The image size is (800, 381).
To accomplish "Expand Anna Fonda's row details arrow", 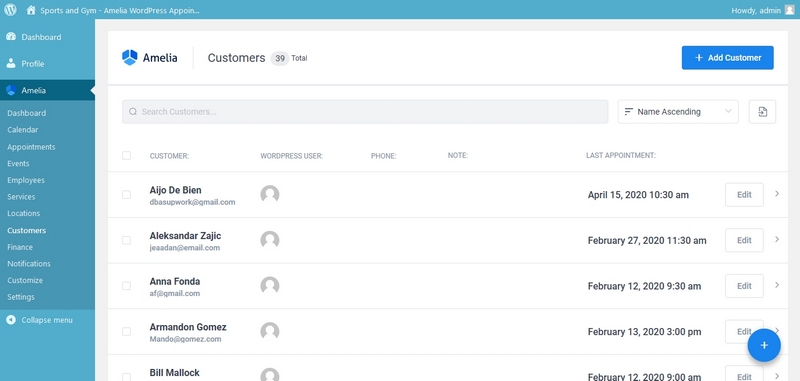I will click(x=777, y=285).
